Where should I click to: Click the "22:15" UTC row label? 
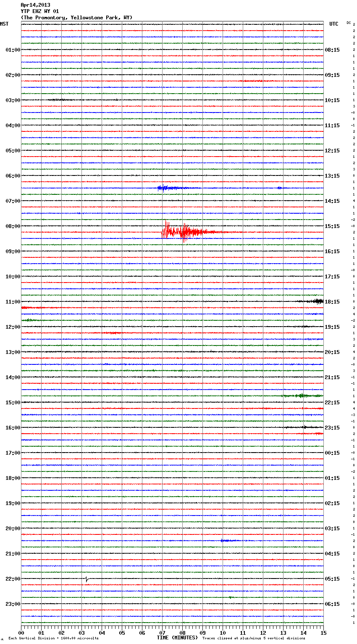click(332, 403)
